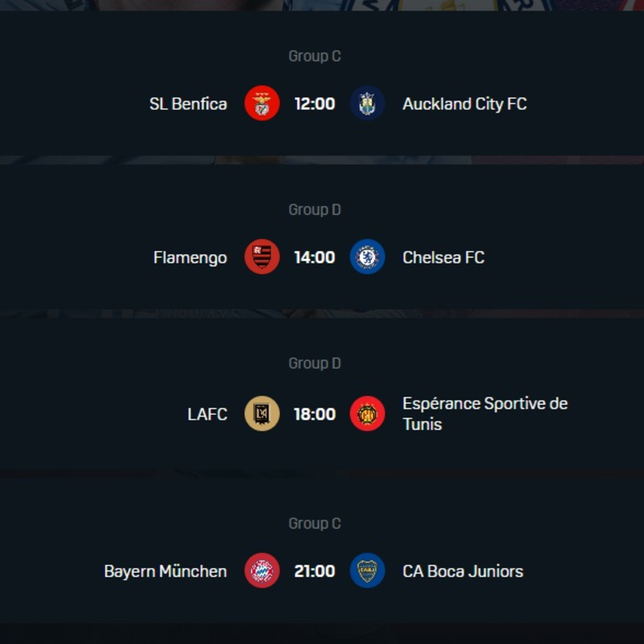Select the Group D label above Flamengo
Image resolution: width=644 pixels, height=644 pixels.
coord(314,209)
